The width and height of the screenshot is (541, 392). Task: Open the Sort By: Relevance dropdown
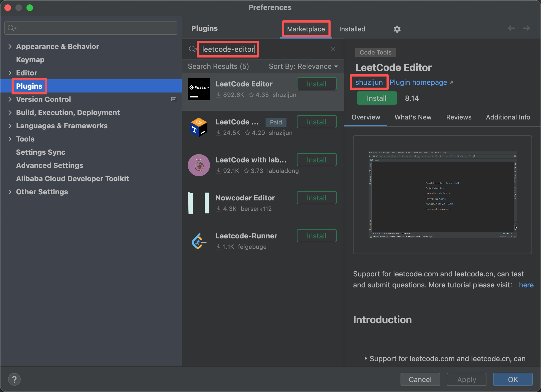click(x=303, y=66)
